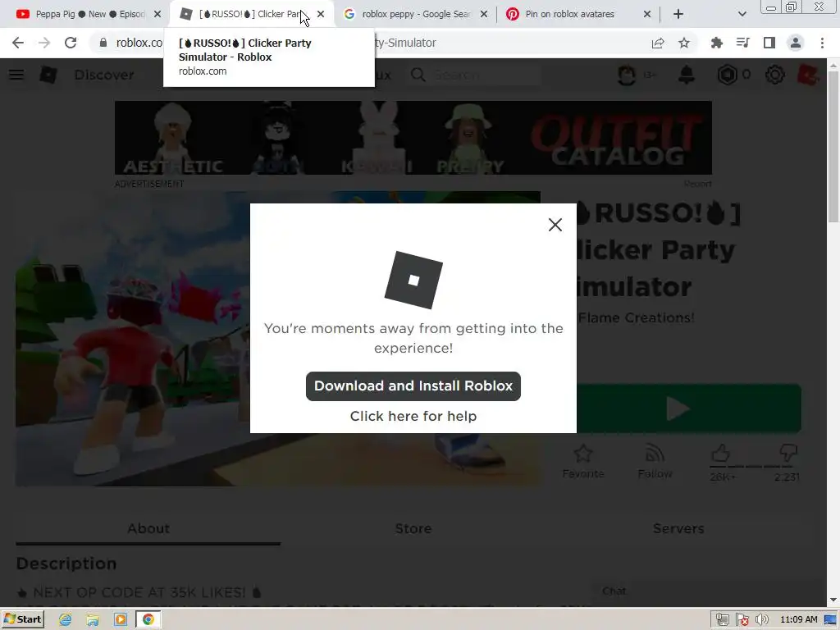Reload the Roblox page
The width and height of the screenshot is (840, 630).
71,43
